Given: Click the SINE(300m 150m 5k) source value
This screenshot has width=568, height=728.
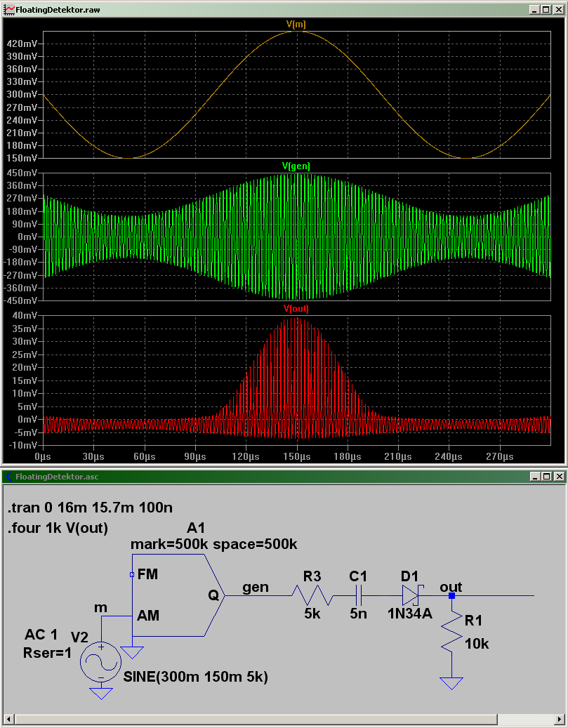Looking at the screenshot, I should tap(195, 677).
